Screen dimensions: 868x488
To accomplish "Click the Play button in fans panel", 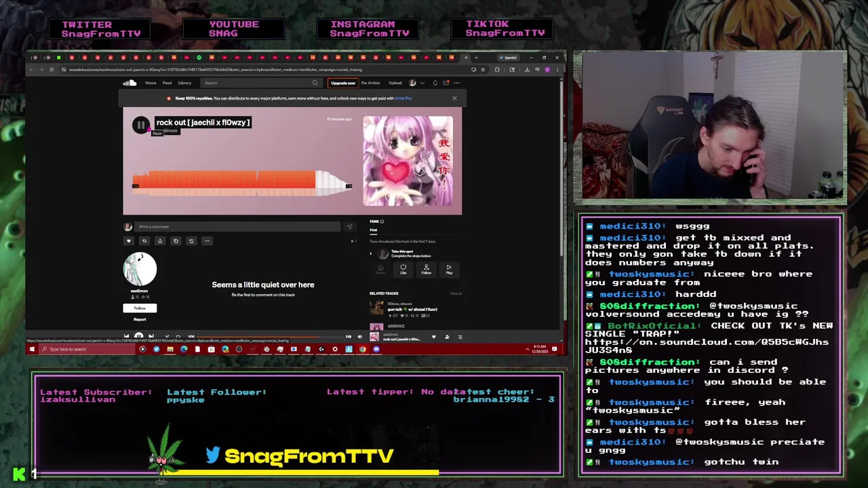I will (x=449, y=269).
